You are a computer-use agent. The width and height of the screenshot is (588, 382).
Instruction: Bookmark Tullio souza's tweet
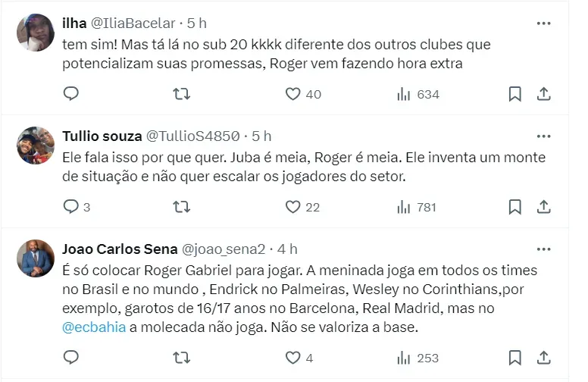pyautogui.click(x=514, y=206)
